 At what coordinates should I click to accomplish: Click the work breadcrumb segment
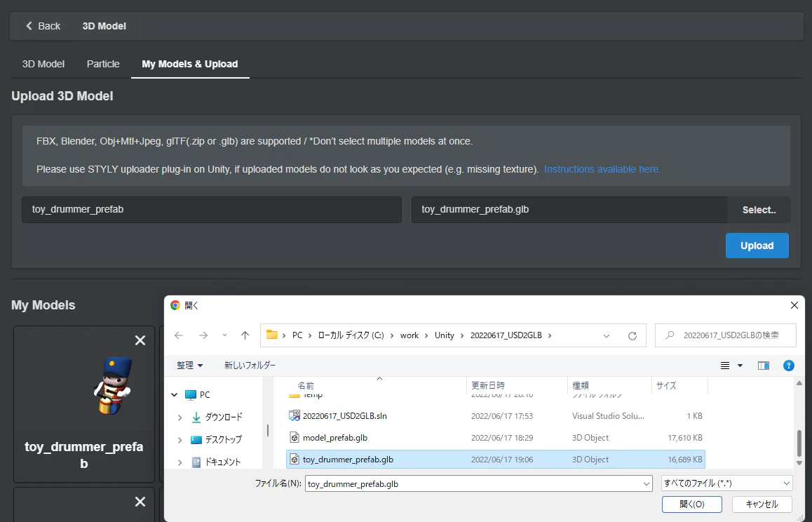[409, 335]
